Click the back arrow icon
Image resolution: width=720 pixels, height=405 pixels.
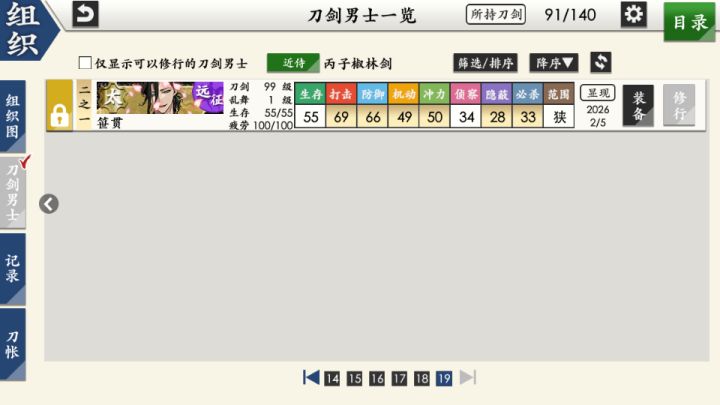(x=85, y=14)
